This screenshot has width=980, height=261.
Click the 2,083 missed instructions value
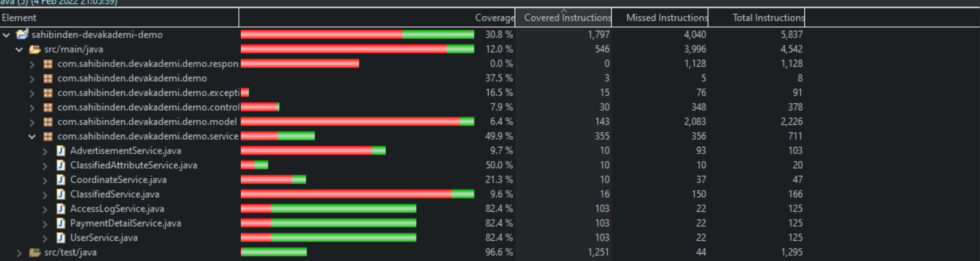(x=695, y=122)
